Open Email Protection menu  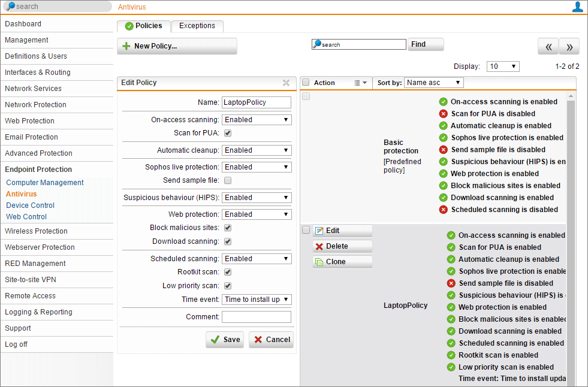(57, 137)
